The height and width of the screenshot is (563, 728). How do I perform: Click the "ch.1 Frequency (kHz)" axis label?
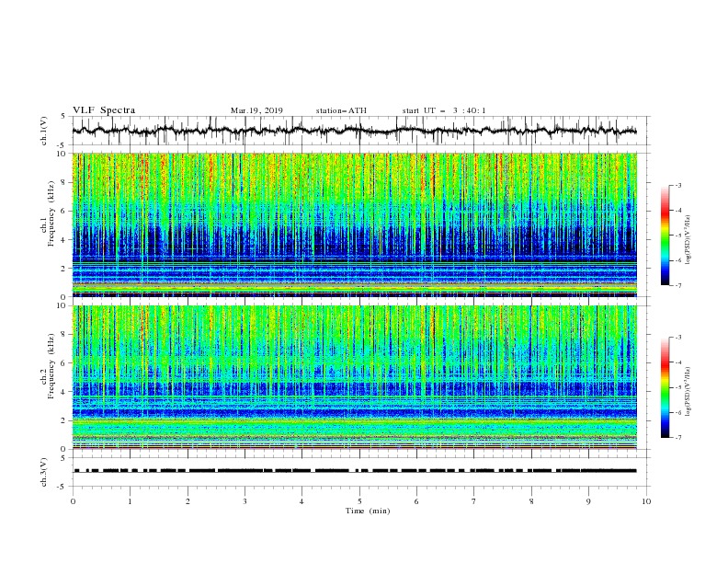48,213
